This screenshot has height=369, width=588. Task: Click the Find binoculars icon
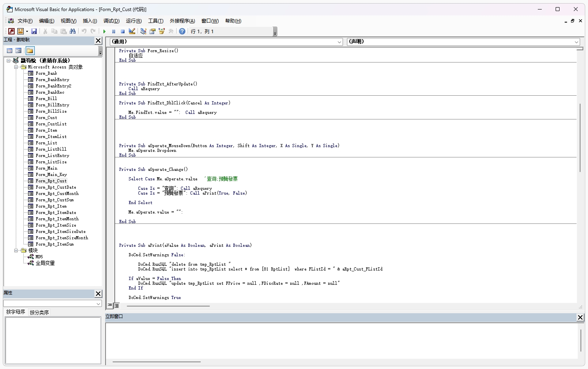(x=72, y=31)
